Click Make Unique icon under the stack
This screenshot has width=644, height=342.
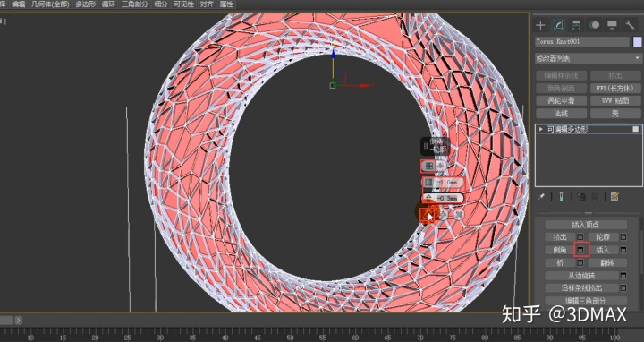click(x=580, y=197)
